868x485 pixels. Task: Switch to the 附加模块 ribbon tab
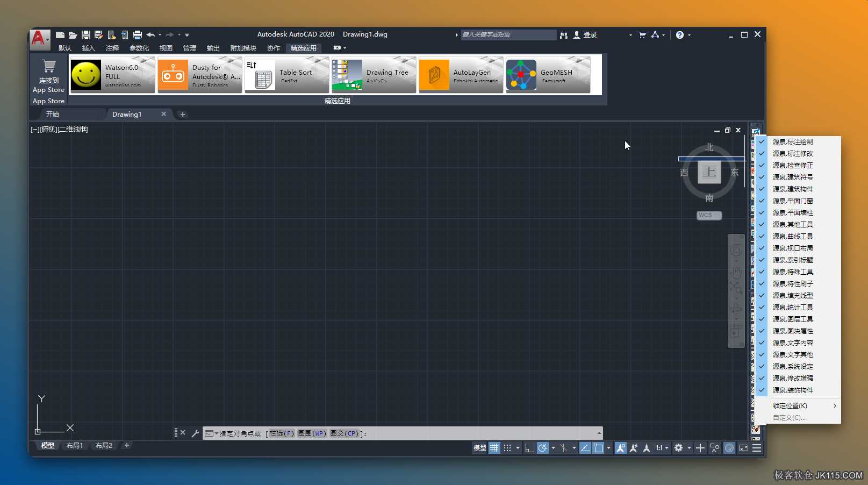(243, 48)
